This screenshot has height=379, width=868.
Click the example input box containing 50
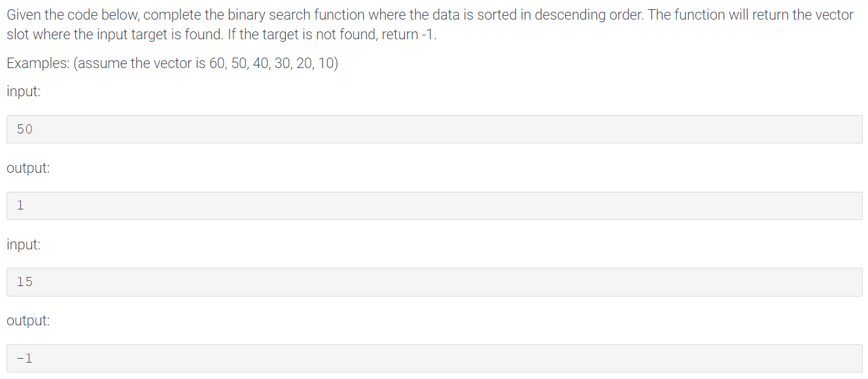434,129
